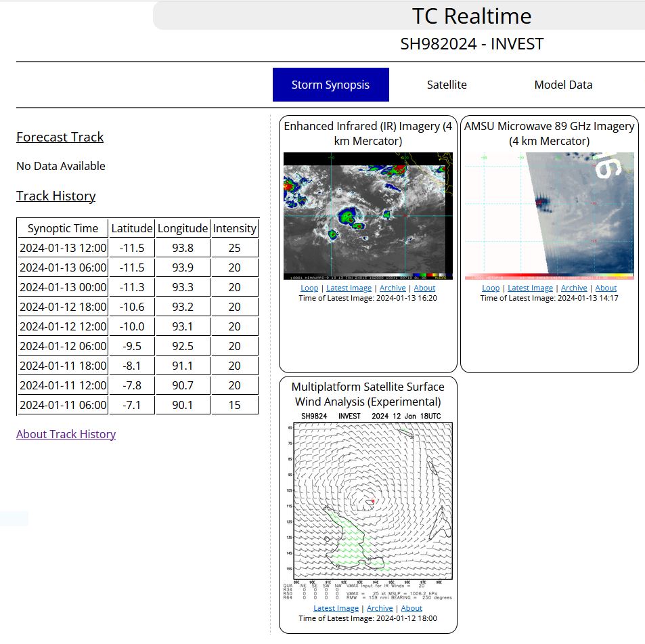Screen dimensions: 645x644
Task: Open the Loop link under Infrared imagery
Action: point(309,288)
